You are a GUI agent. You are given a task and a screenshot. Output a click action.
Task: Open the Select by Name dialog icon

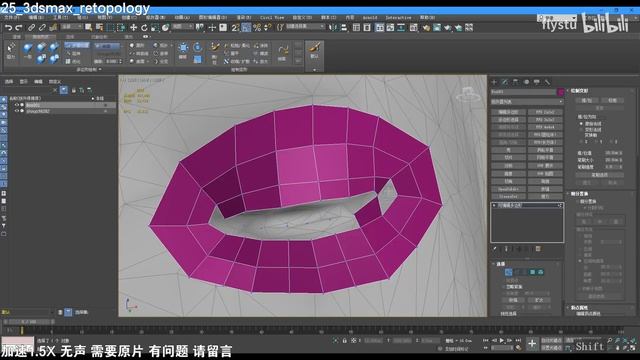tap(99, 27)
